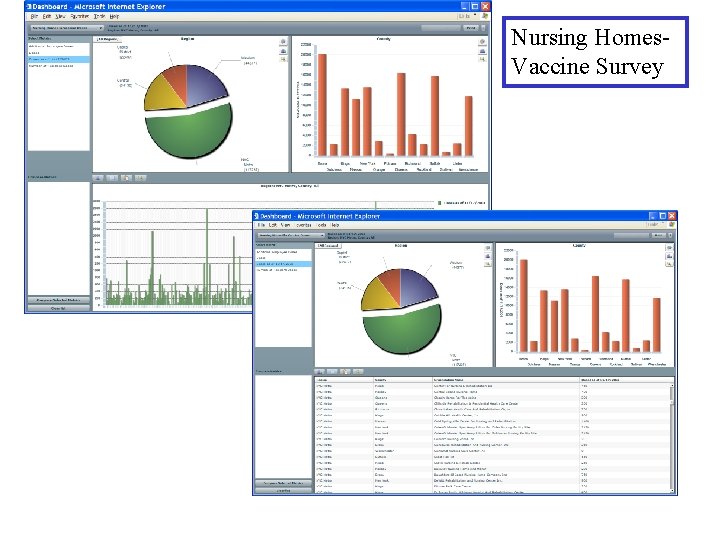Click green NYC slice of back window pie
This screenshot has width=720, height=540.
pyautogui.click(x=191, y=131)
